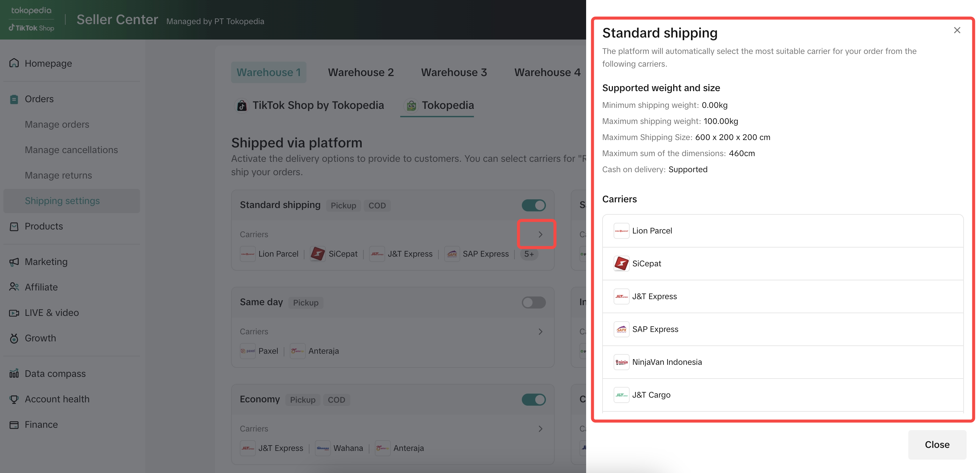Click the NinjaVan Indonesia carrier logo
The height and width of the screenshot is (473, 980).
[x=621, y=362]
